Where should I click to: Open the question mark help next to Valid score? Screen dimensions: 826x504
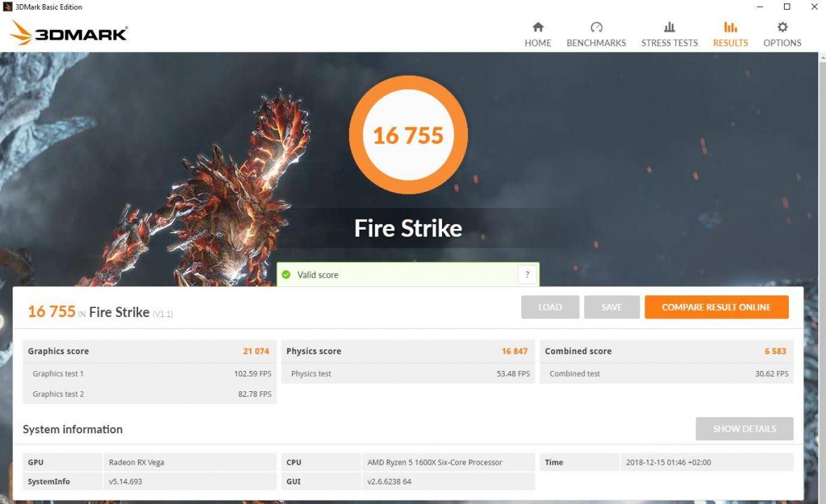coord(527,274)
